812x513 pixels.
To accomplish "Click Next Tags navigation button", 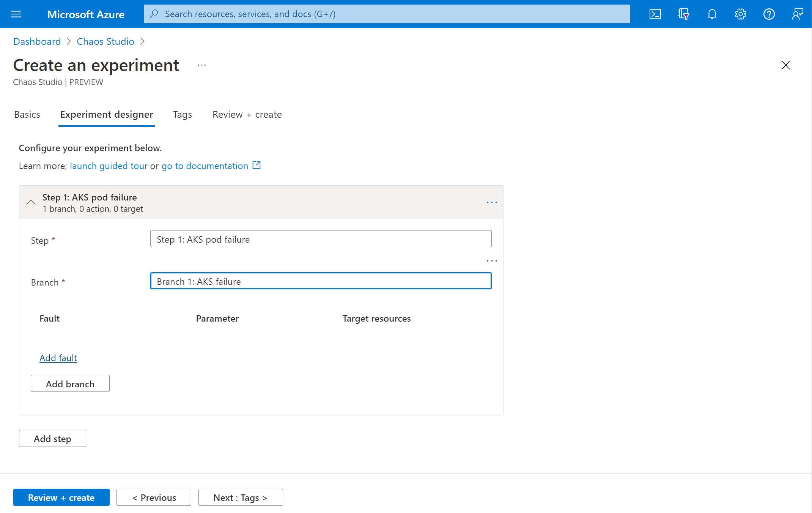I will tap(239, 496).
